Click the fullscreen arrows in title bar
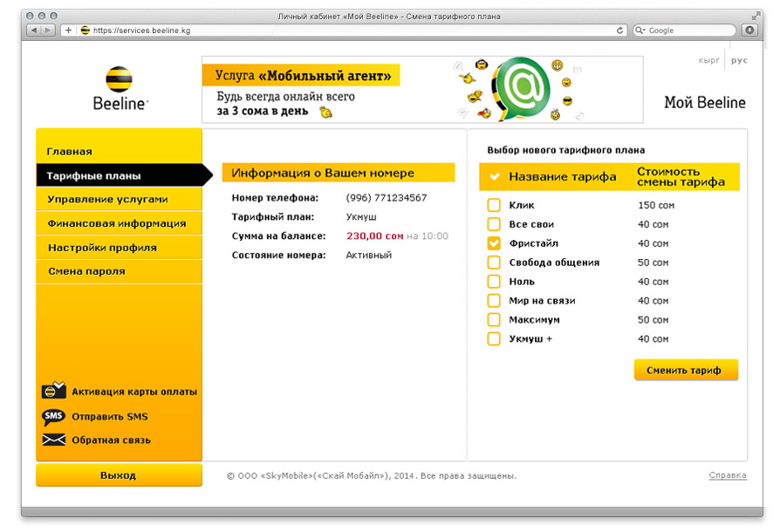 point(755,17)
